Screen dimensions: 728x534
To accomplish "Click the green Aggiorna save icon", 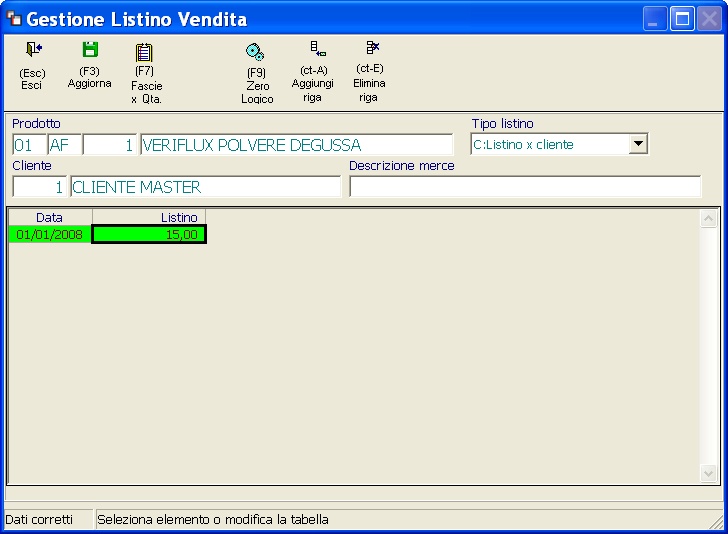I will (90, 49).
